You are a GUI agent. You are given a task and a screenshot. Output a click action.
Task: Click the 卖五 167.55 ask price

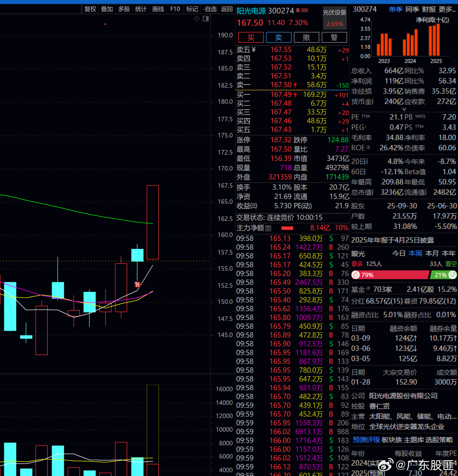[x=281, y=50]
